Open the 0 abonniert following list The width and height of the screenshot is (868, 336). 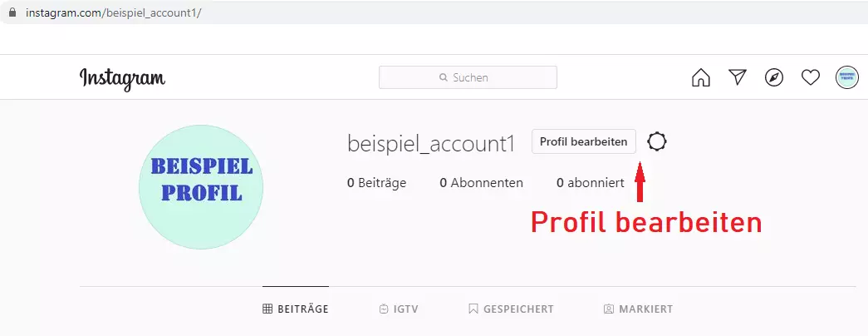pos(590,182)
